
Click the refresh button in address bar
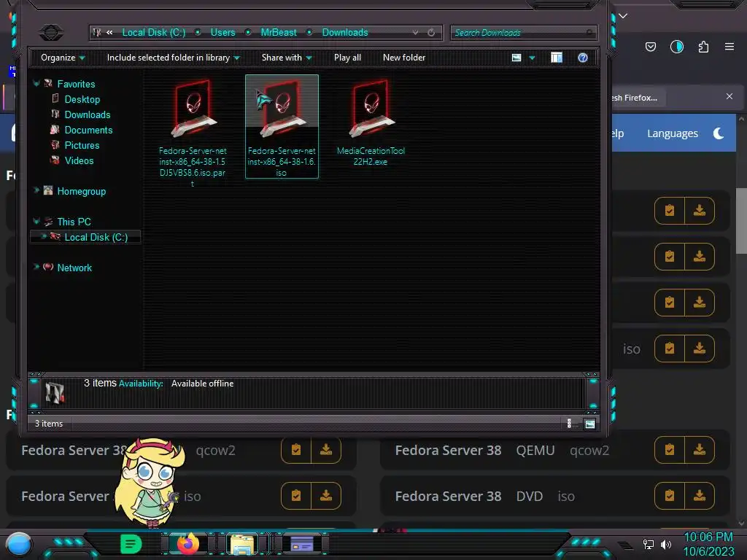point(431,32)
